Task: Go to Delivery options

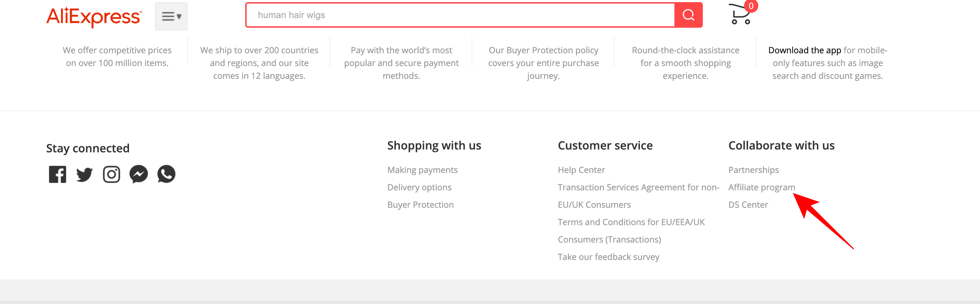Action: click(419, 188)
